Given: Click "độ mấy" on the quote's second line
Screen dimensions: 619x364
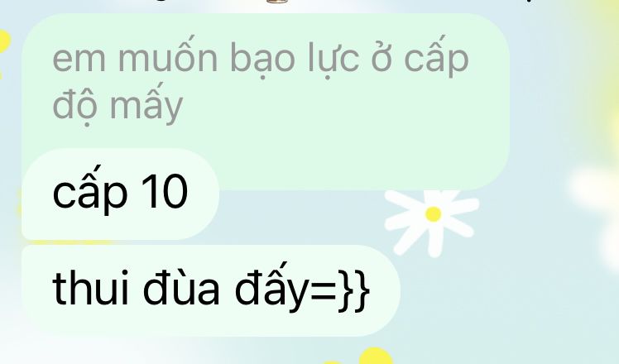Looking at the screenshot, I should click(118, 104).
